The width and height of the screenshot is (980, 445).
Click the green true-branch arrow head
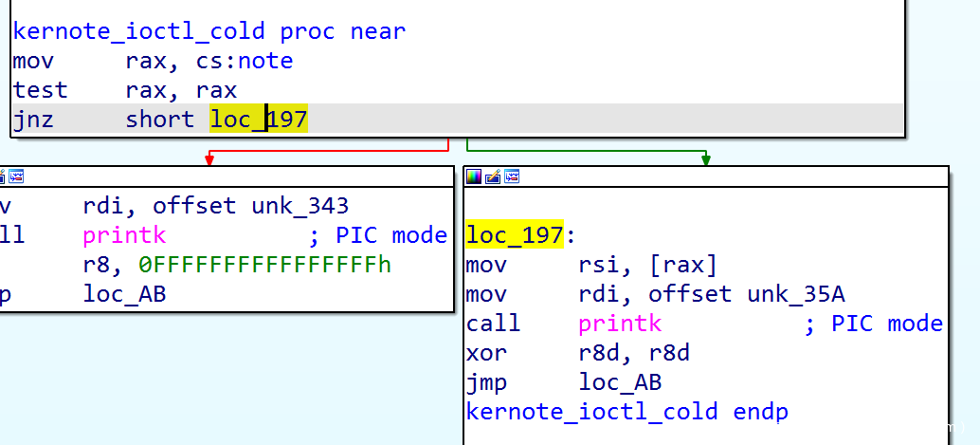[x=705, y=160]
